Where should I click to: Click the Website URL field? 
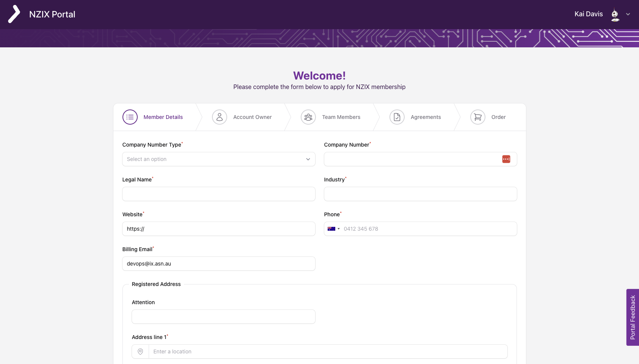click(219, 229)
